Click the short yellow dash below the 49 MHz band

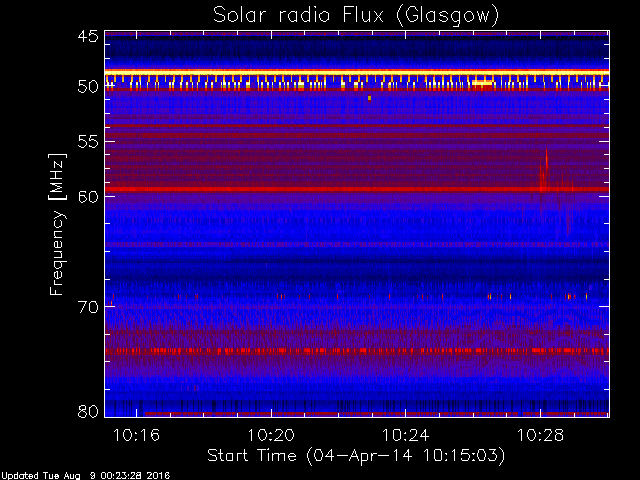click(x=482, y=82)
